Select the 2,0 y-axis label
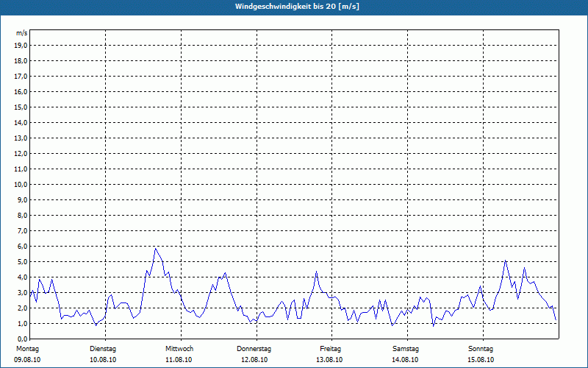Screen dimensions: 588x368 click(22, 308)
